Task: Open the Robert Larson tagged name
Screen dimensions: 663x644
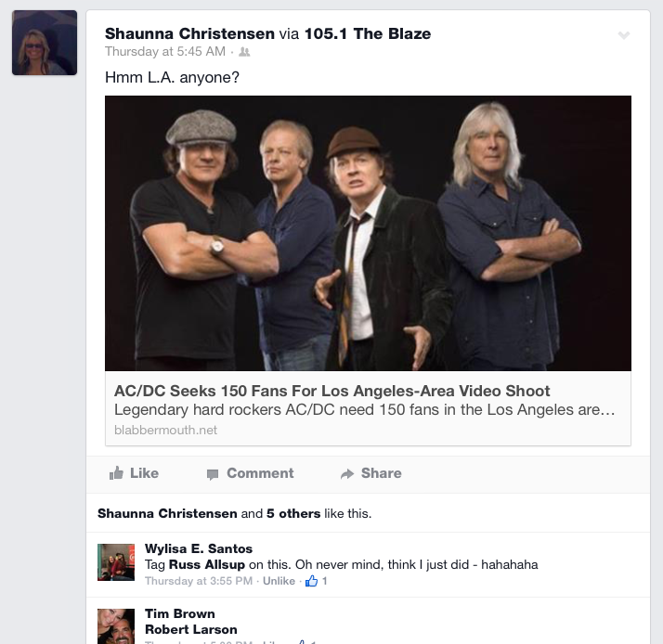Action: click(190, 629)
